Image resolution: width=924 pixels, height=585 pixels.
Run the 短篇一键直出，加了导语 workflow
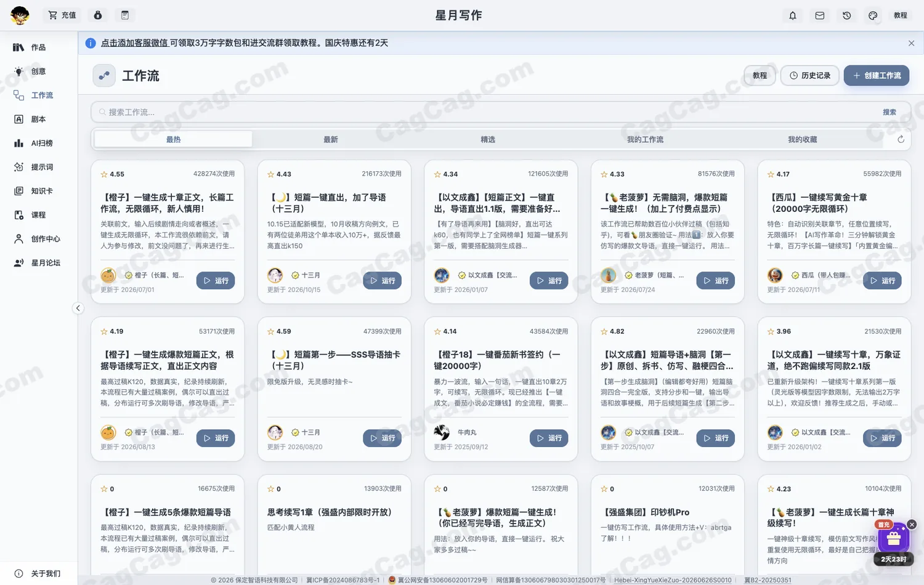pos(383,281)
